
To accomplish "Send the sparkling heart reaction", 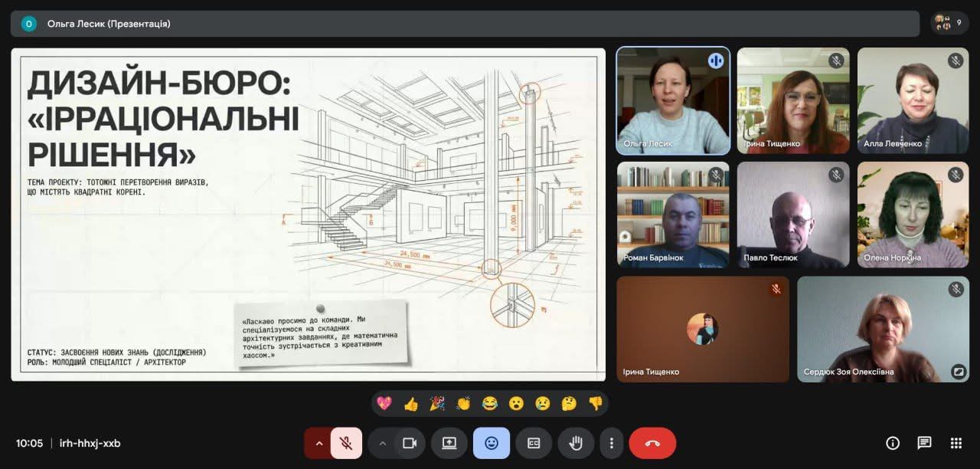I will coord(384,403).
